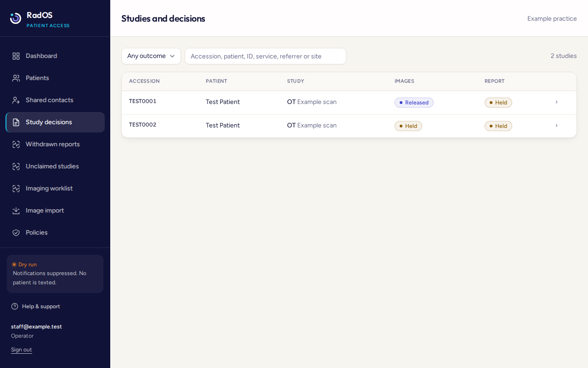Click Test Patient in TEST0002 row
This screenshot has height=368, width=588.
(223, 126)
